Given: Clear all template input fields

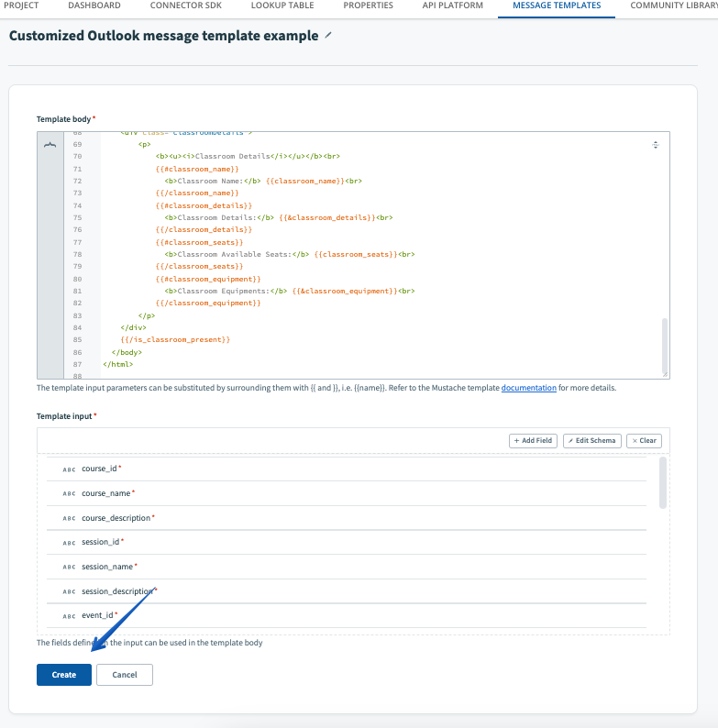Looking at the screenshot, I should 644,440.
